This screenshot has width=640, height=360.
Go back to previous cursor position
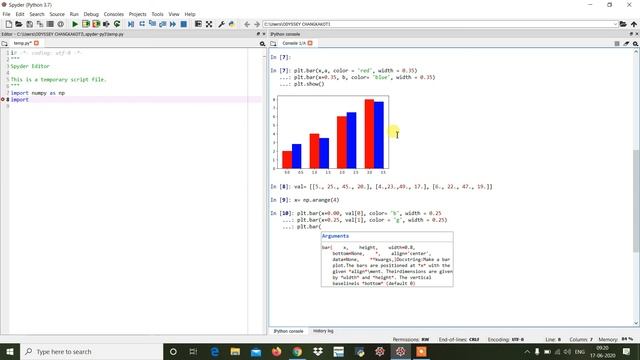pos(247,24)
